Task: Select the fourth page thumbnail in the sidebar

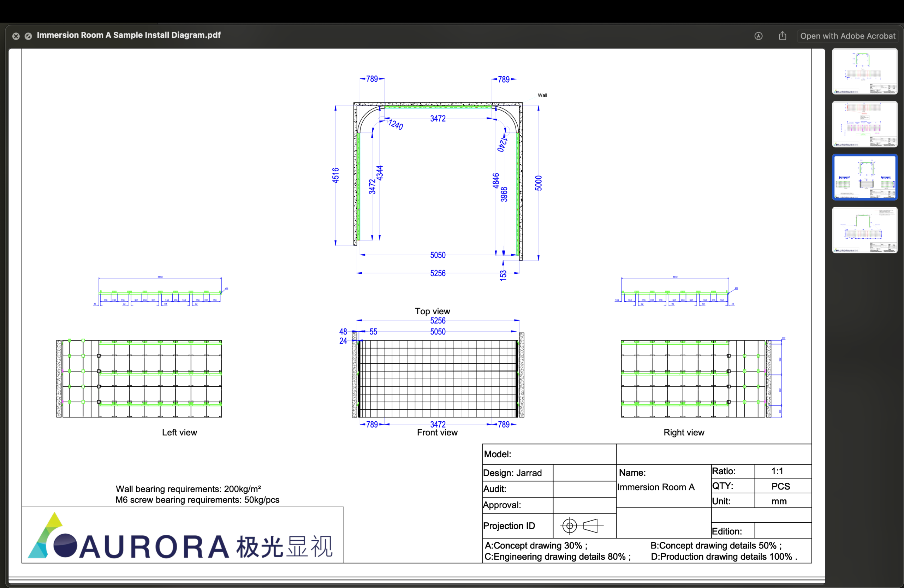Action: click(x=864, y=230)
